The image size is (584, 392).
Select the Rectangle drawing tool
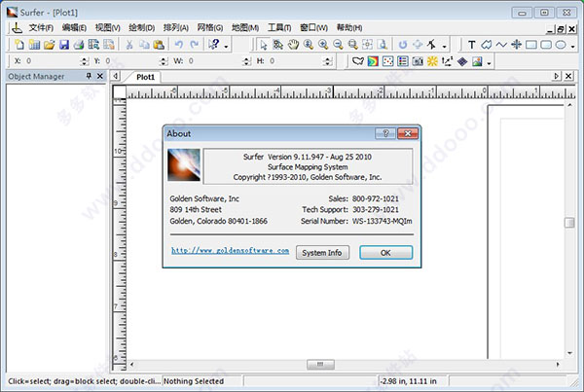[531, 45]
